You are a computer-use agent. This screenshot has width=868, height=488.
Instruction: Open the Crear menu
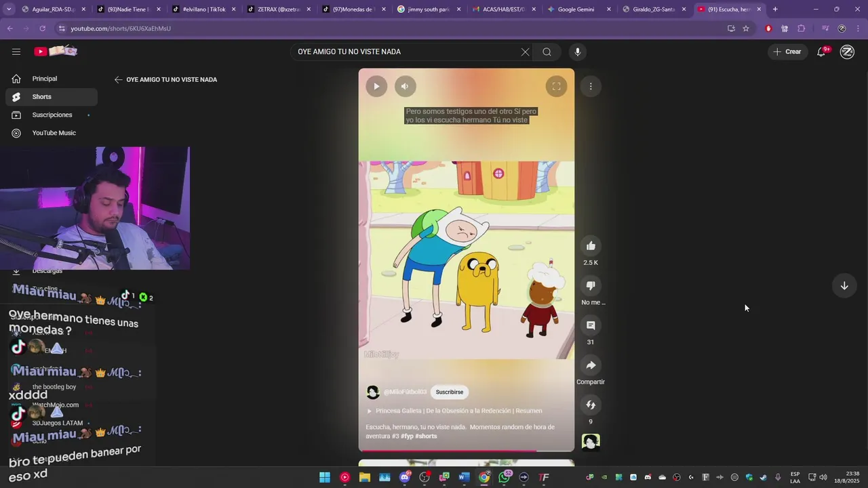point(787,52)
